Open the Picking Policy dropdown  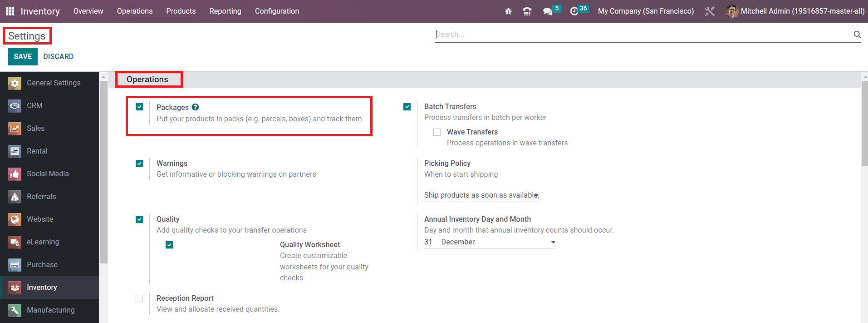pos(481,195)
